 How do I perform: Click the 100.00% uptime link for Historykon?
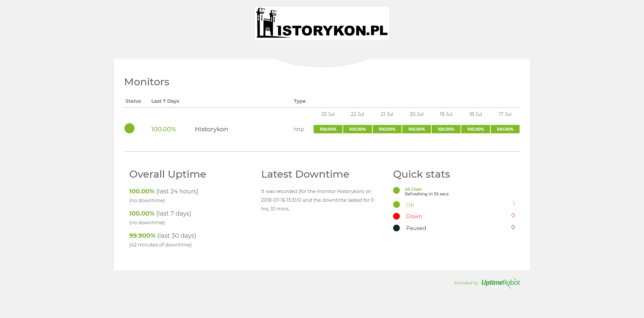point(163,129)
